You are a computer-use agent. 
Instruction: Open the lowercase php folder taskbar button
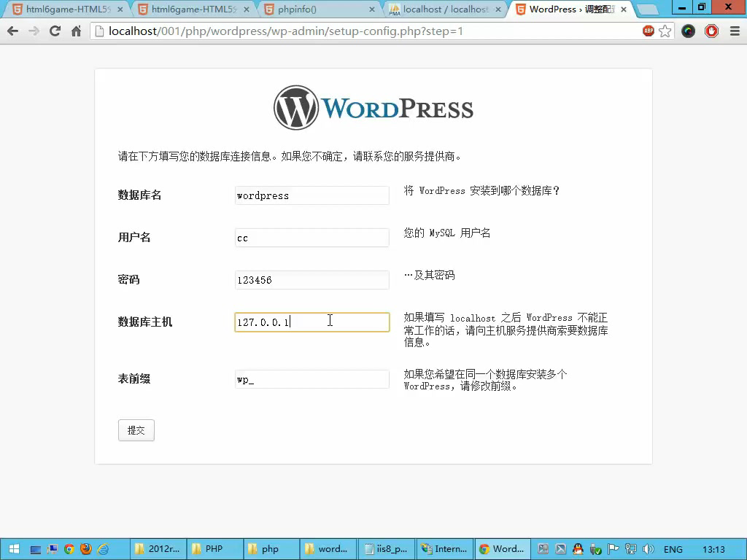(271, 549)
